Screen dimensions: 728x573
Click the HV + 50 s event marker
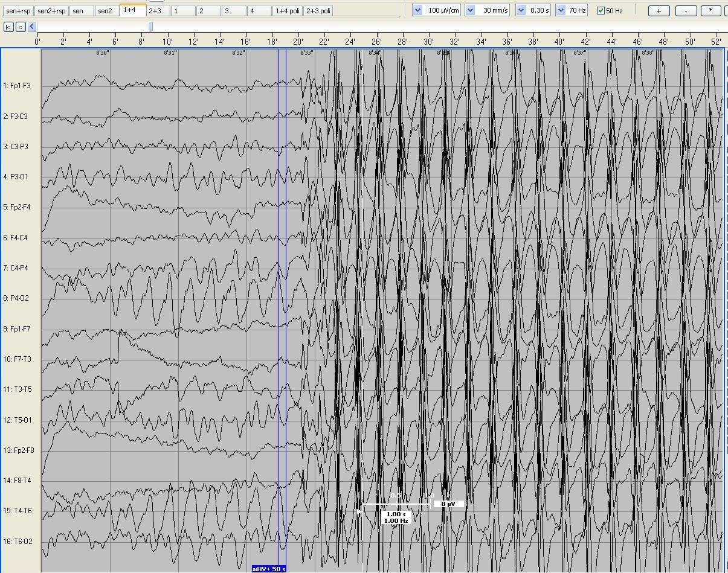[269, 569]
